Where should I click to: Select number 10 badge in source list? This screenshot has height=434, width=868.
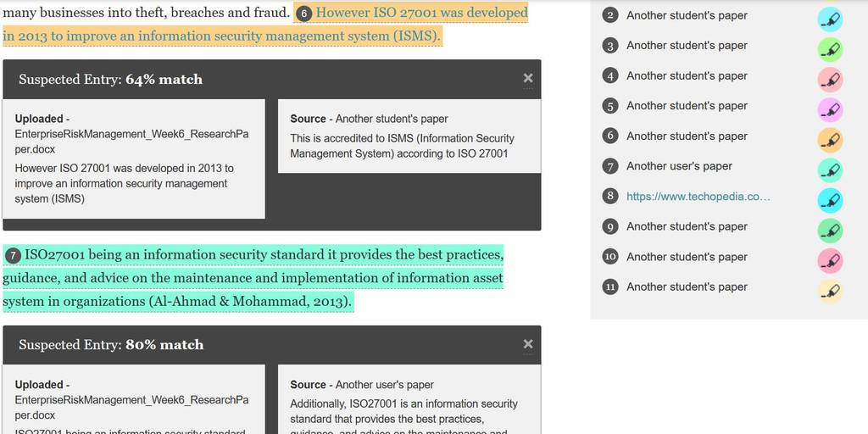(x=610, y=257)
